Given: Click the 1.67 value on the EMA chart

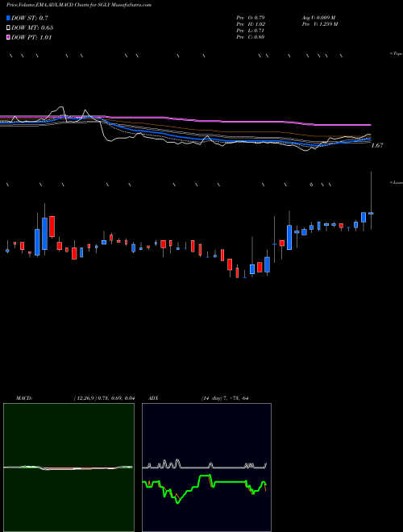Looking at the screenshot, I should (377, 145).
